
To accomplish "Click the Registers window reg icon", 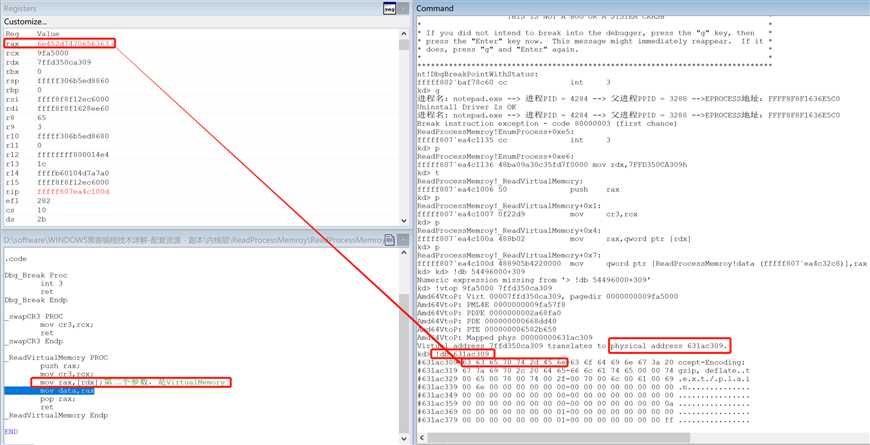I will [x=390, y=8].
